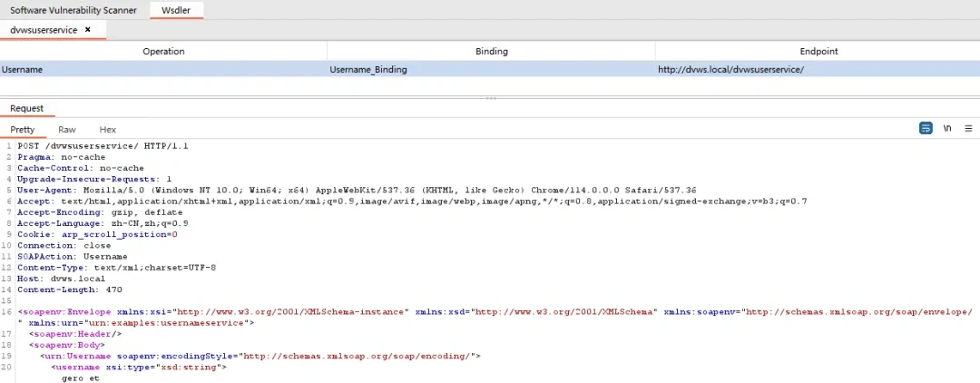The height and width of the screenshot is (383, 980).
Task: Click the 'gero et' value text
Action: point(81,378)
